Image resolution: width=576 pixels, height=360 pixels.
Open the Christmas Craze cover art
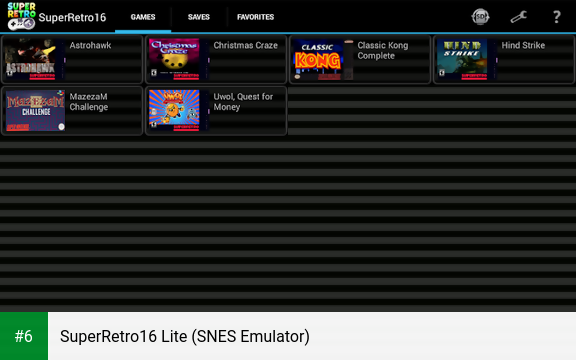(179, 59)
